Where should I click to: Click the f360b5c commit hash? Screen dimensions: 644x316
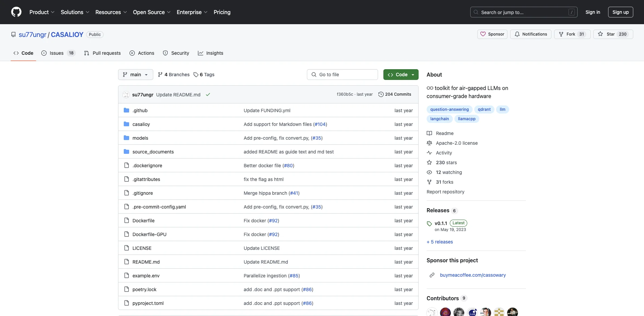point(345,94)
